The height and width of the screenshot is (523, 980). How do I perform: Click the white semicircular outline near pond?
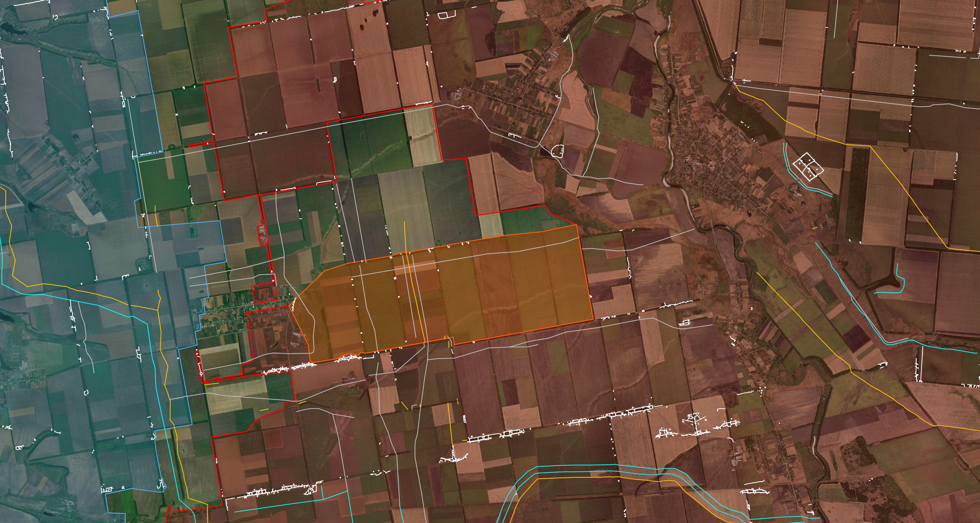coord(557,151)
